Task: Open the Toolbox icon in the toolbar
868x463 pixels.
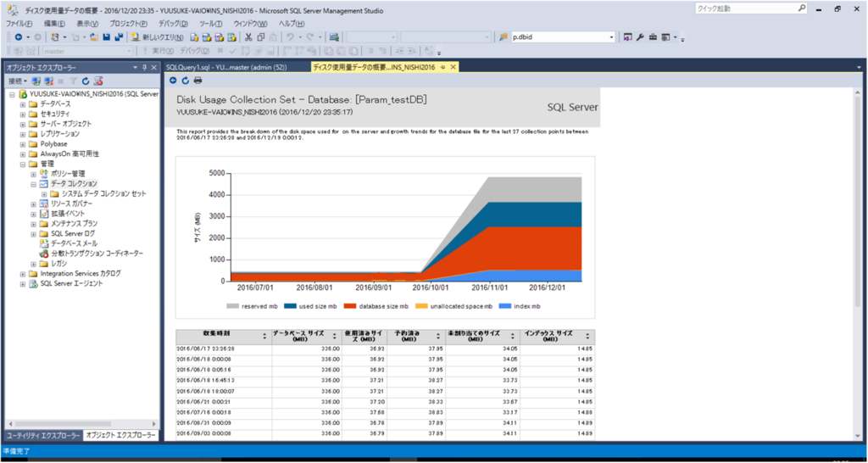Action: pyautogui.click(x=654, y=37)
